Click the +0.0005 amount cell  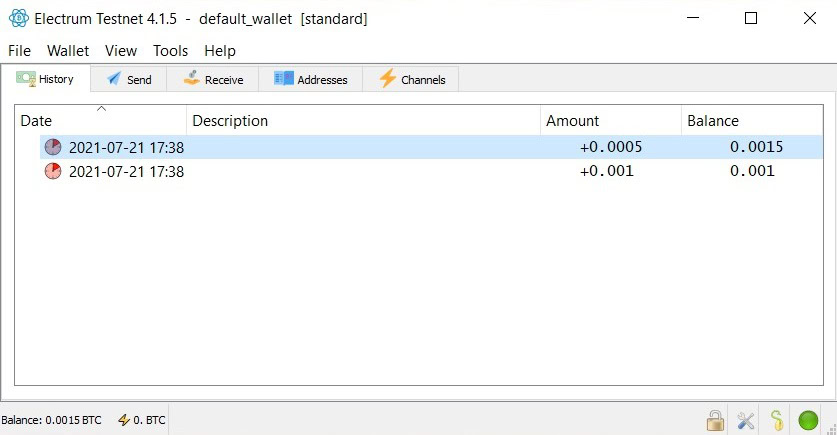[611, 147]
